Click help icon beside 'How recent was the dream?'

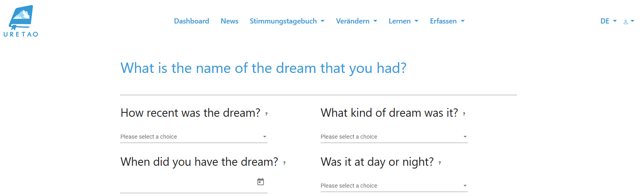(266, 114)
